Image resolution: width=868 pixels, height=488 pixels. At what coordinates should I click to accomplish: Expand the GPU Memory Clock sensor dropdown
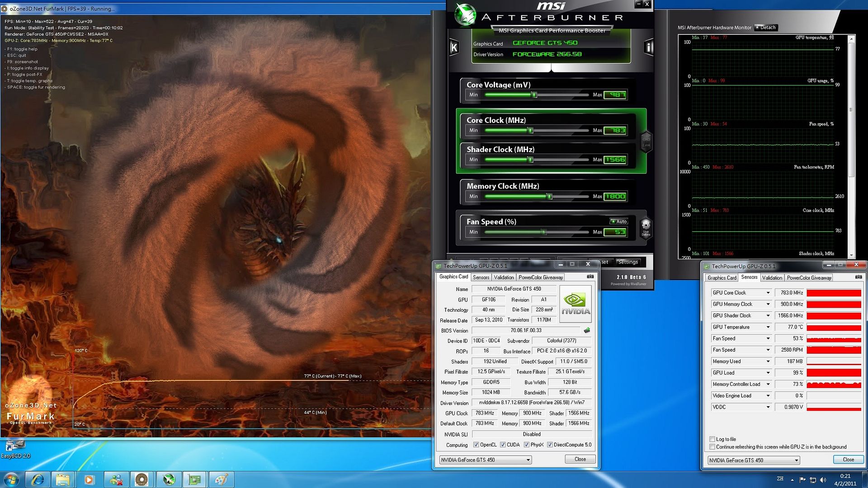pyautogui.click(x=768, y=304)
